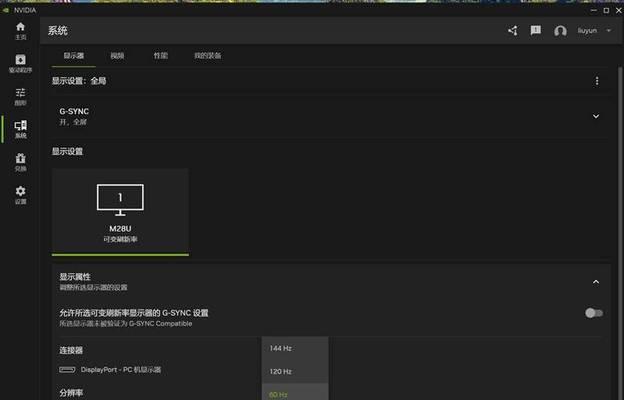Select the monitor 1 M28U display card
The height and width of the screenshot is (400, 624).
click(x=120, y=212)
